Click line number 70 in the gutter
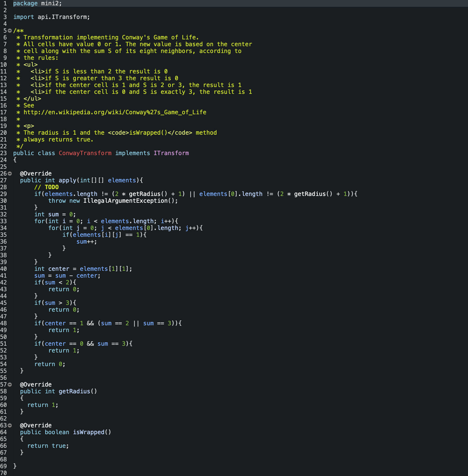Screen dimensions: 468x476 (x=3, y=473)
